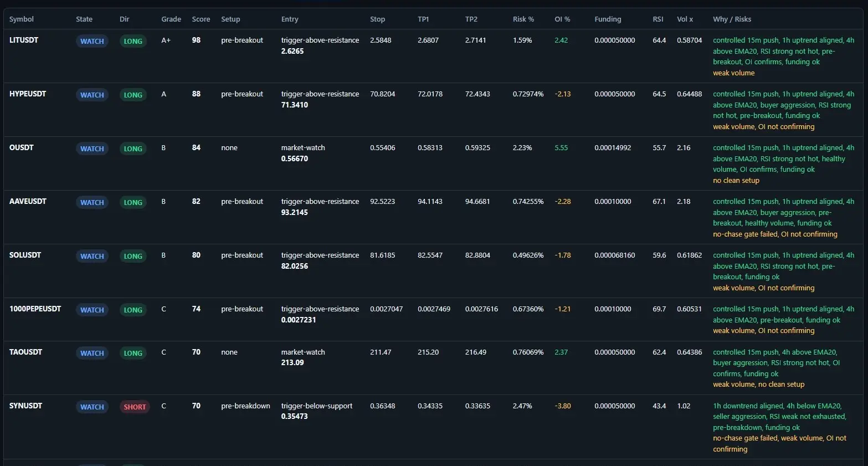Click the Vol x column header
This screenshot has height=466, width=868.
coord(685,19)
